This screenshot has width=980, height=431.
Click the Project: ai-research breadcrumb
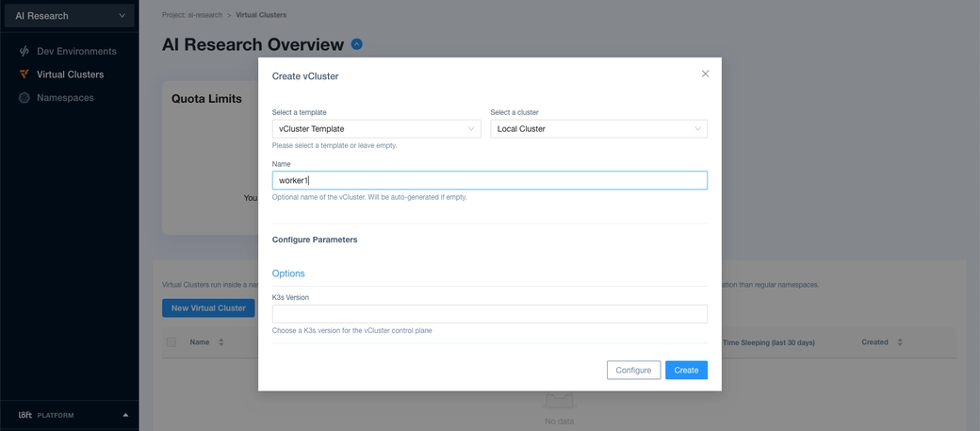[x=192, y=15]
